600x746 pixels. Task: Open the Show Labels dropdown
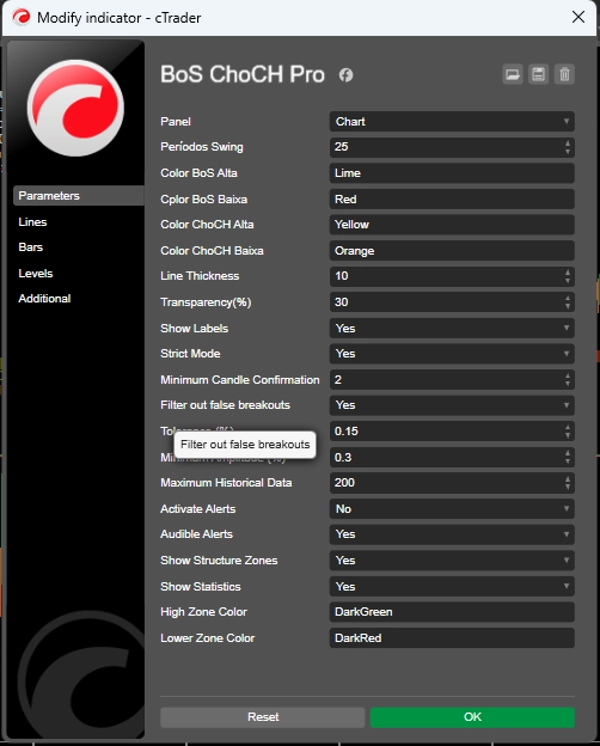tap(452, 328)
